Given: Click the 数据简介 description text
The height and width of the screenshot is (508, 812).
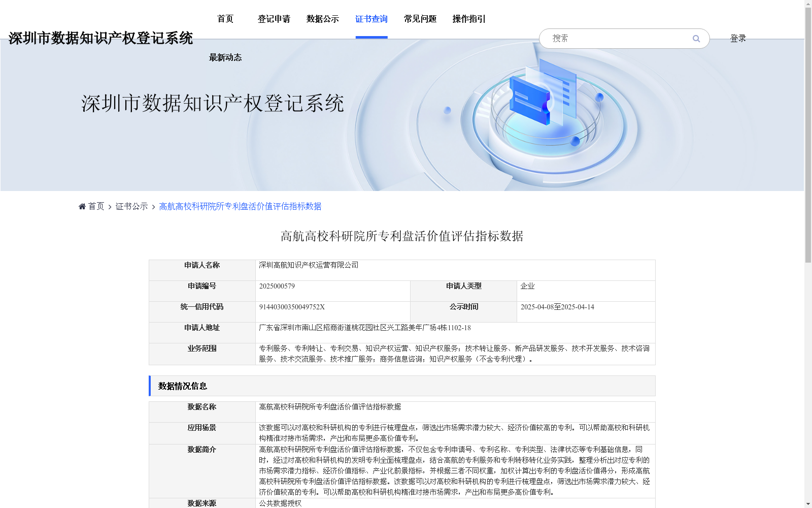Looking at the screenshot, I should pyautogui.click(x=454, y=471).
